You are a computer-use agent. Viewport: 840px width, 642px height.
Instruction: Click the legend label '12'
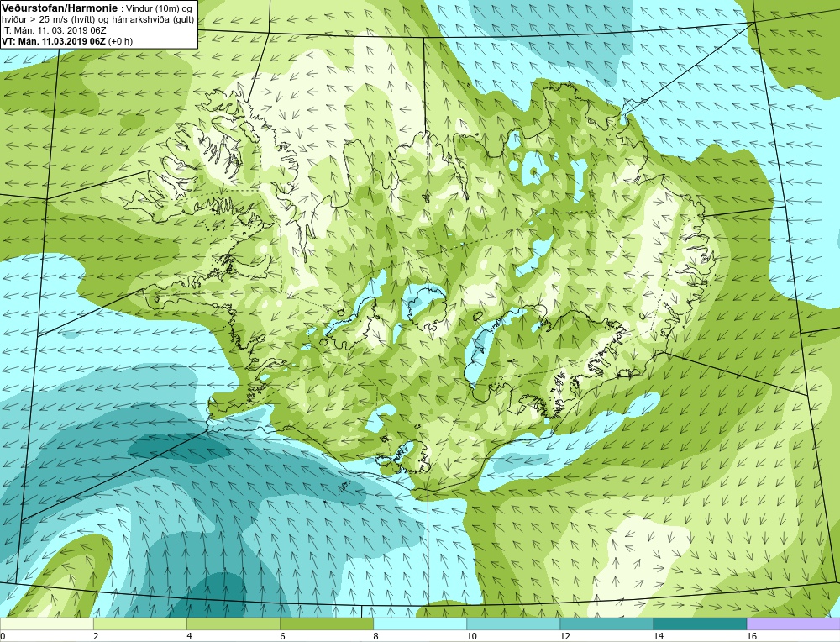564,636
